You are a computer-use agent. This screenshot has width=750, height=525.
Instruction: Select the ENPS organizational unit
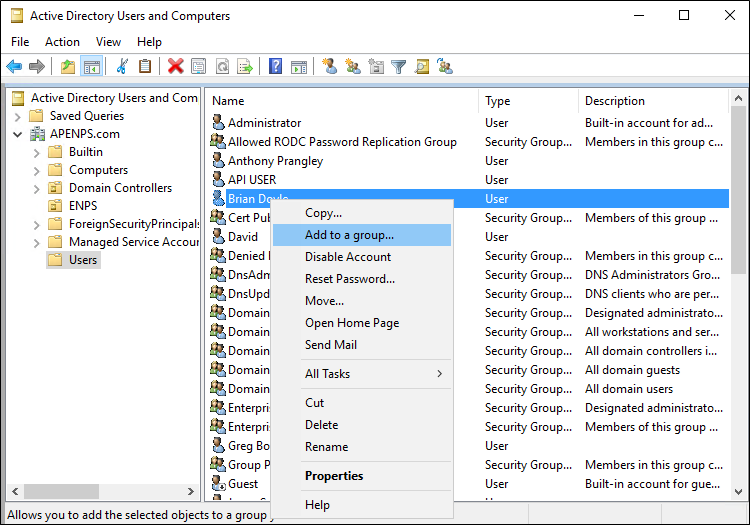(83, 206)
